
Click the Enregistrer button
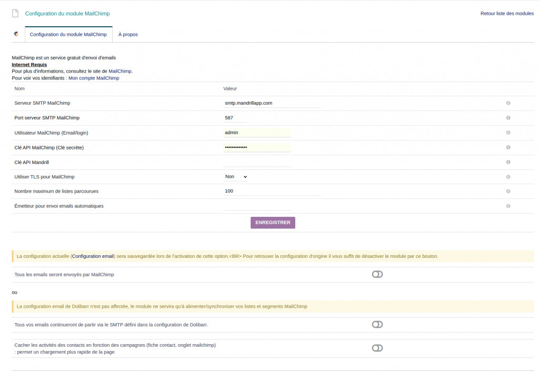click(x=273, y=223)
